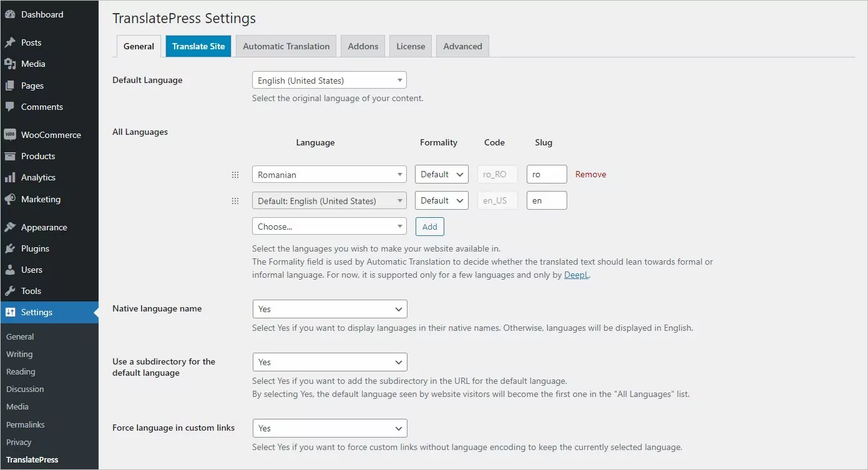Viewport: 868px width, 470px height.
Task: Click the drag handle beside Default English row
Action: [235, 201]
